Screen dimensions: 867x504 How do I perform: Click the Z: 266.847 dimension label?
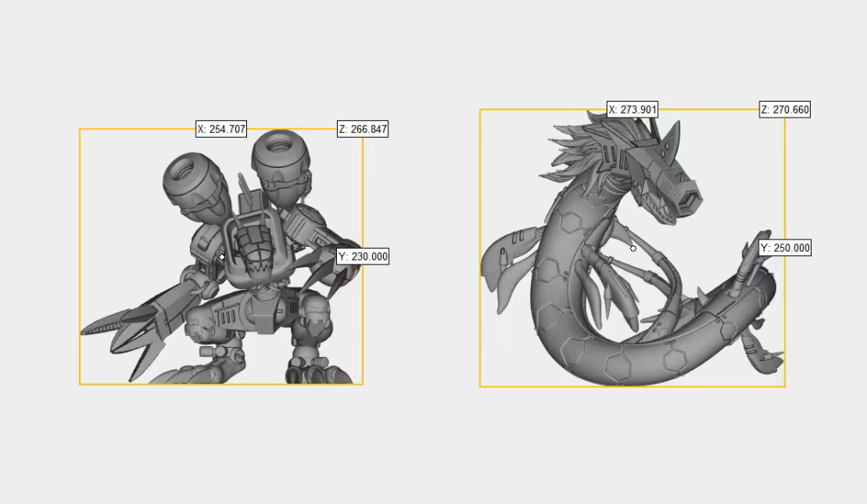(x=363, y=130)
